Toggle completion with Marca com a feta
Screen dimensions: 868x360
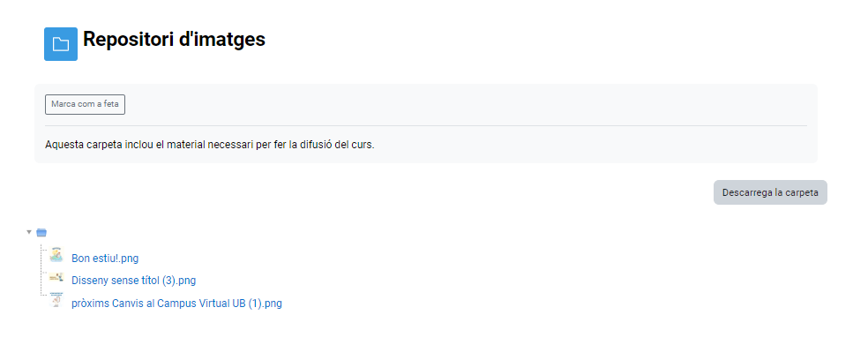coord(85,104)
